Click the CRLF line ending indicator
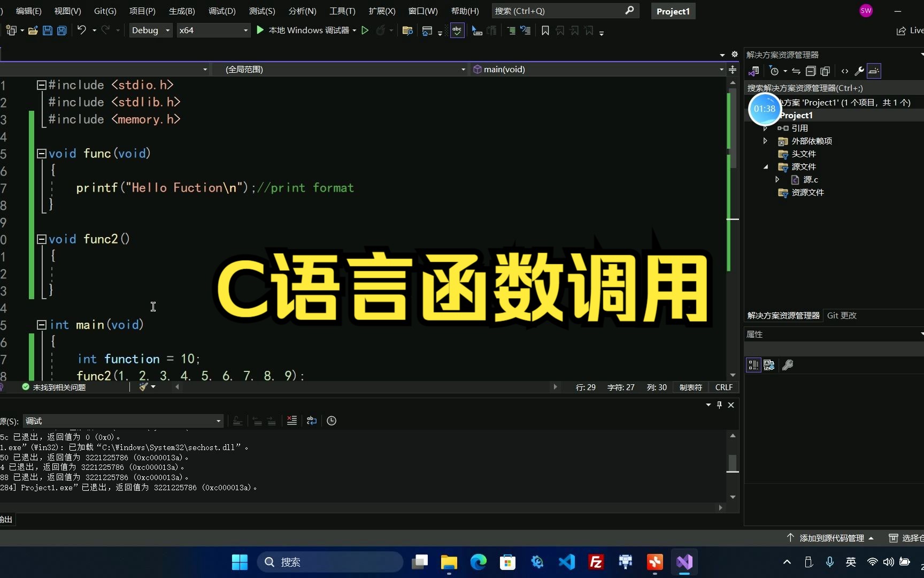The image size is (924, 578). [724, 387]
